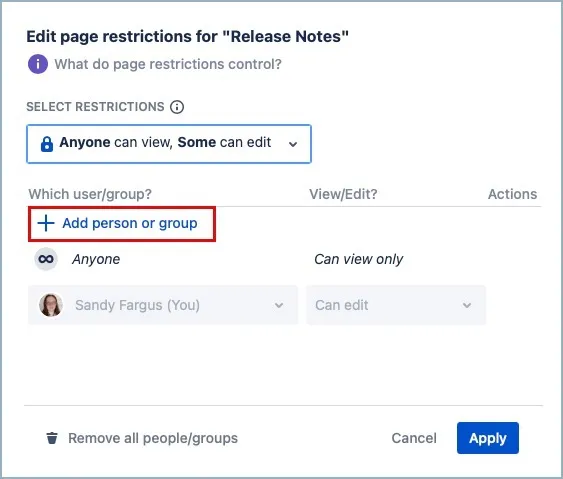563x479 pixels.
Task: Open the "Anyone can view, Some can edit" dropdown
Action: (169, 144)
